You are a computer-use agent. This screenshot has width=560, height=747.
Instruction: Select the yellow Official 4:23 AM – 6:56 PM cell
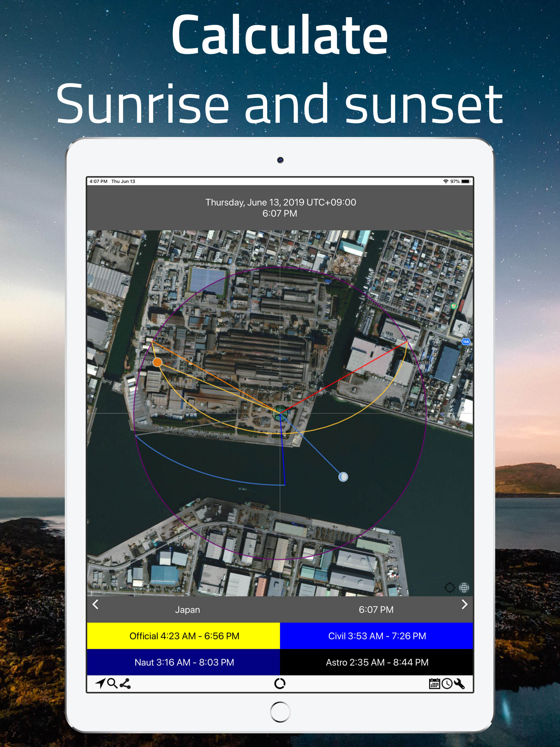[184, 636]
